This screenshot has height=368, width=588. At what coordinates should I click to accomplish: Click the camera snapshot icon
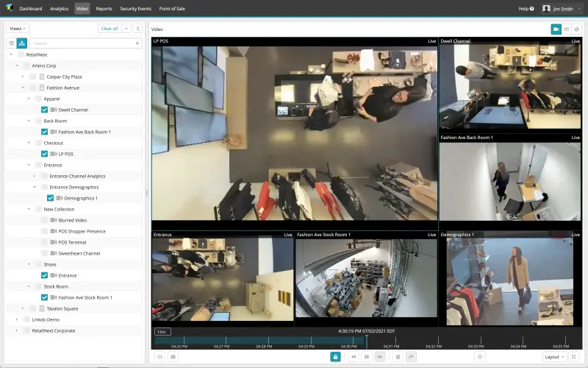pyautogui.click(x=173, y=357)
